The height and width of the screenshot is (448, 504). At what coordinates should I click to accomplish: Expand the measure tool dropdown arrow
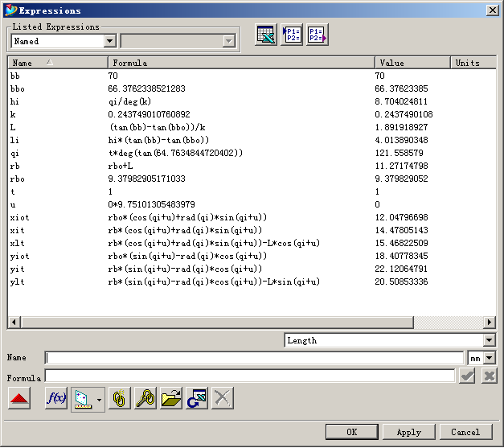pos(99,399)
